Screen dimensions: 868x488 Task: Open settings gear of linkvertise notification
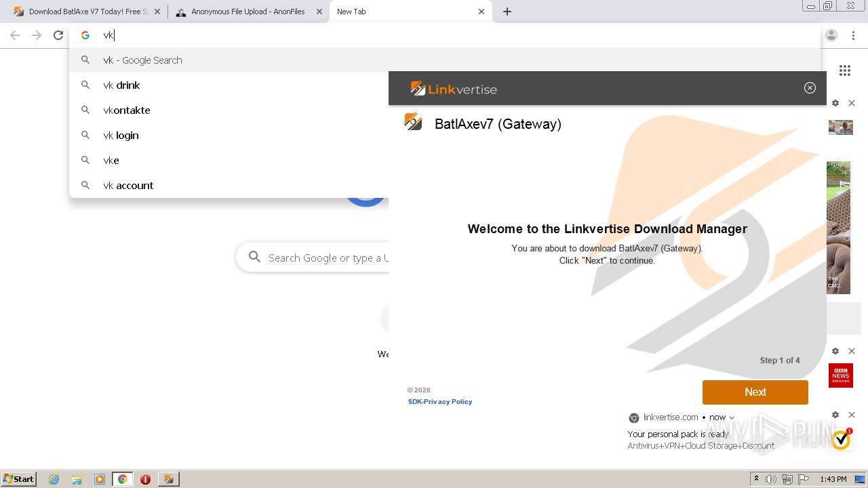click(835, 415)
